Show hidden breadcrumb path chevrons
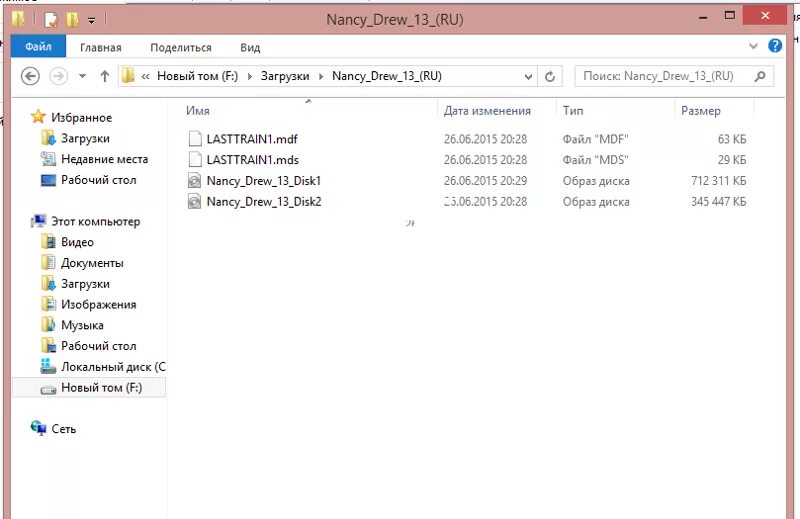Screen dimensions: 800x519 tap(145, 77)
